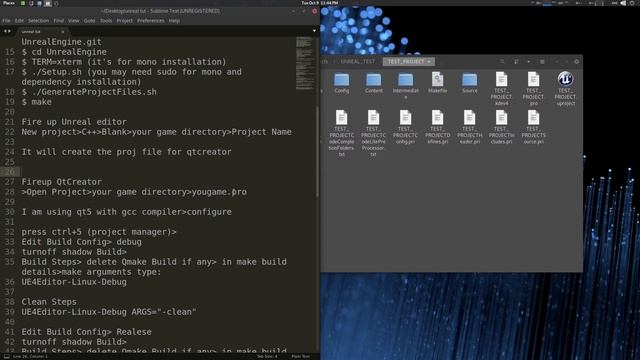
Task: Click the status bar panel switcher icon
Action: (x=6, y=356)
